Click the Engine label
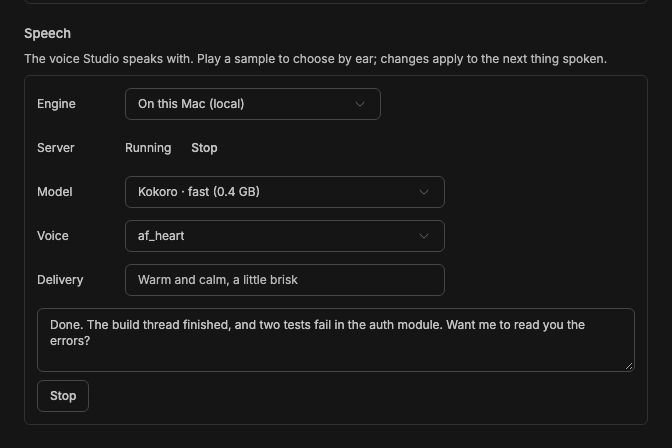 56,104
